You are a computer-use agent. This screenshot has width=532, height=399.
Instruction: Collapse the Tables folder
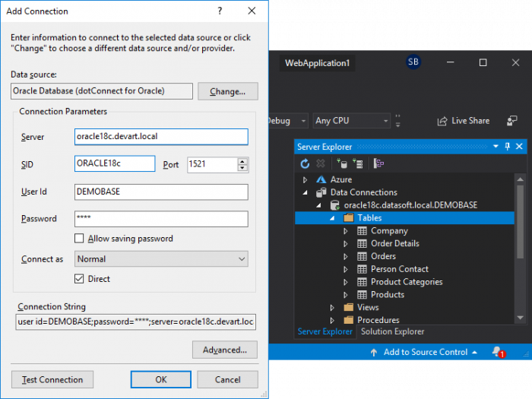click(332, 218)
